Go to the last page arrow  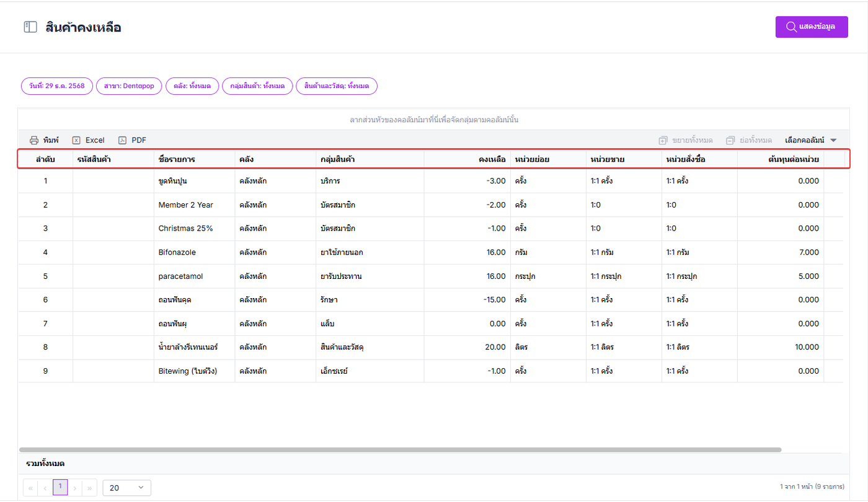(x=90, y=488)
